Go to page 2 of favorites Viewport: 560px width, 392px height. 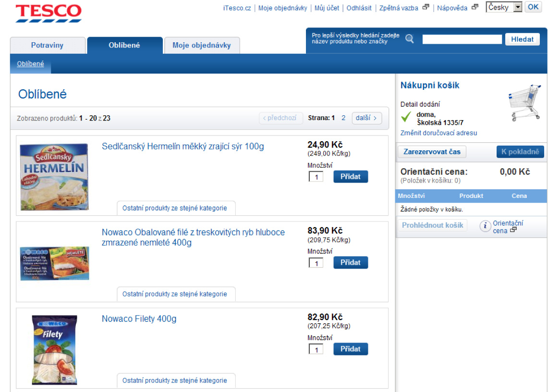343,118
